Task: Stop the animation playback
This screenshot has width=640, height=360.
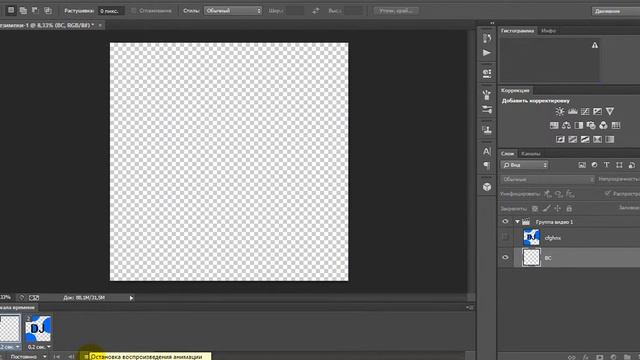Action: (x=86, y=357)
